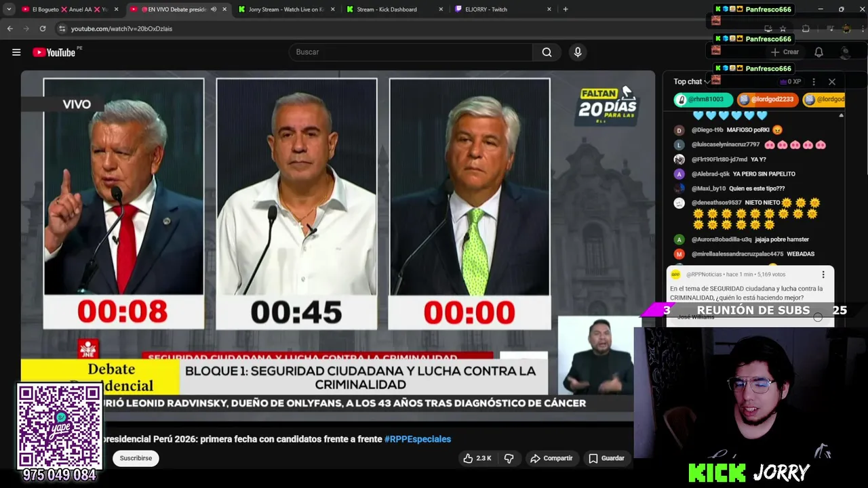Click the @rhm81003 pinned chat chip
Image resolution: width=868 pixels, height=488 pixels.
(x=703, y=100)
